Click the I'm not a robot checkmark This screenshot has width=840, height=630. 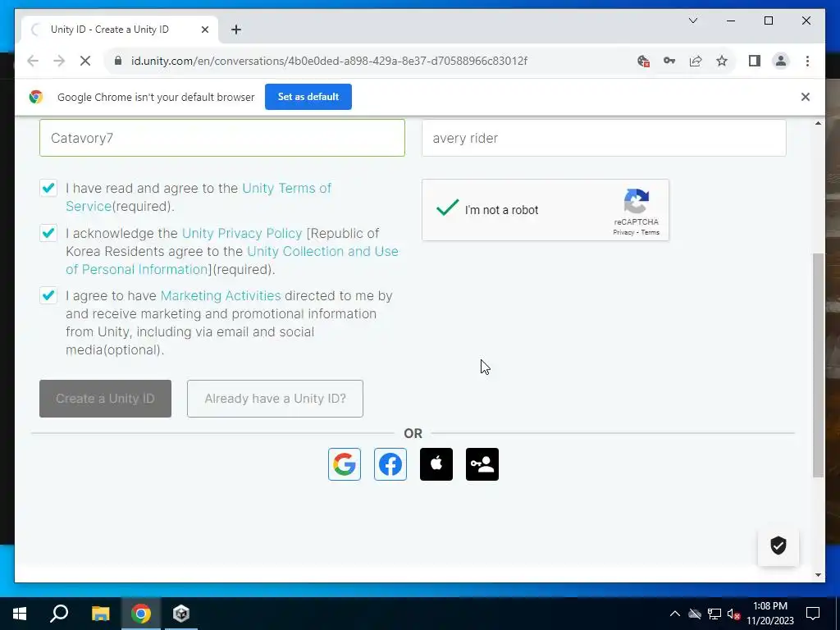click(447, 208)
